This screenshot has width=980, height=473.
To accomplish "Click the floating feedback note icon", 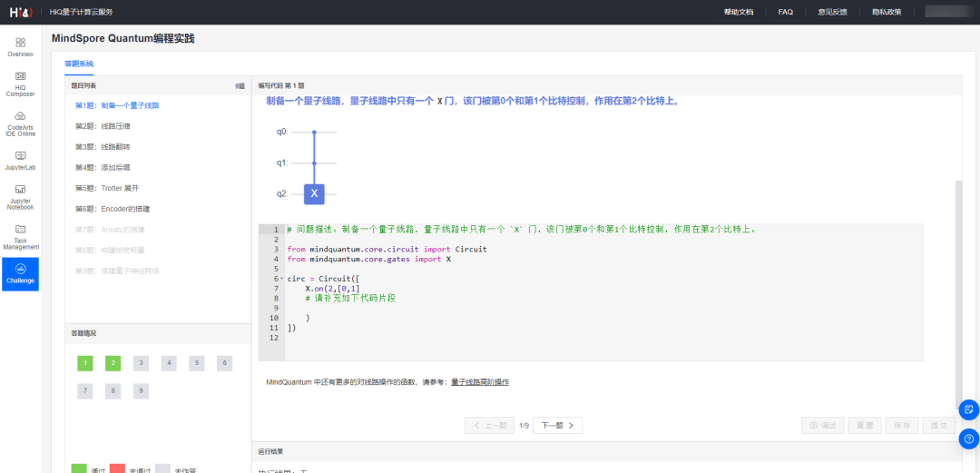I will pyautogui.click(x=968, y=409).
